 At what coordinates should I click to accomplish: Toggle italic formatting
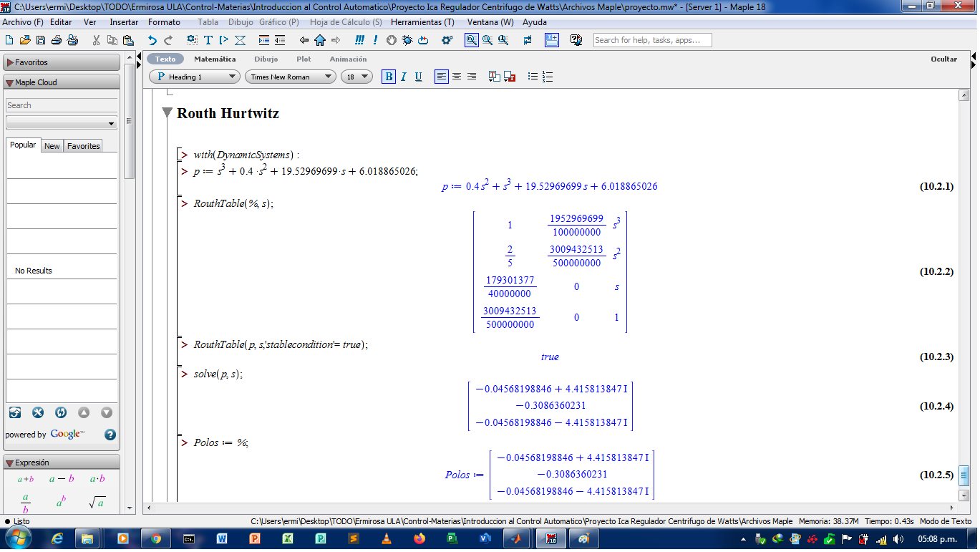click(x=404, y=77)
